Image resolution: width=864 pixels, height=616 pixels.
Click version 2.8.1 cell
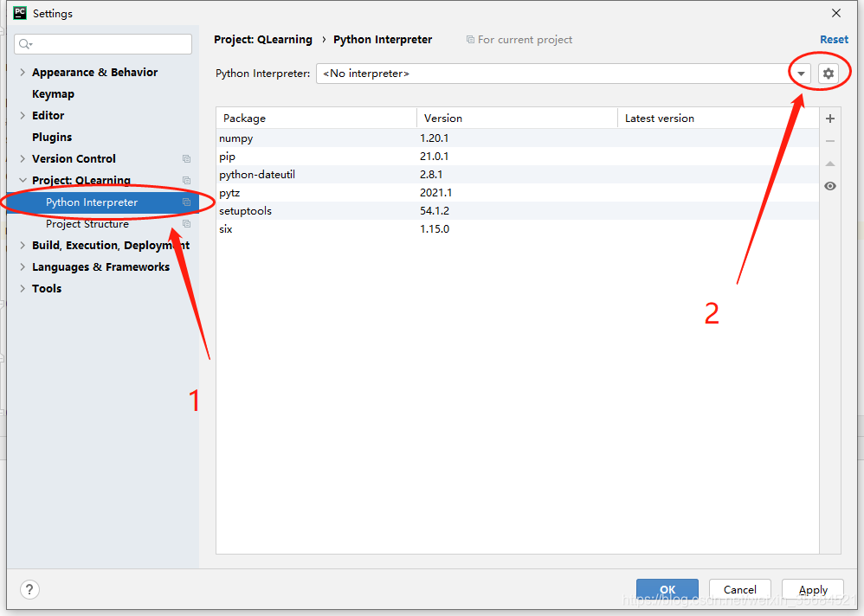tap(431, 174)
